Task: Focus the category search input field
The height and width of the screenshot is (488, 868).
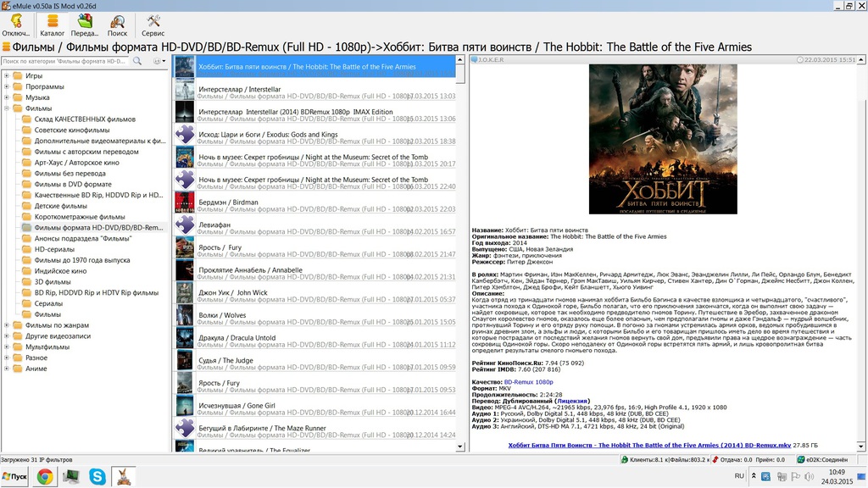Action: tap(65, 61)
